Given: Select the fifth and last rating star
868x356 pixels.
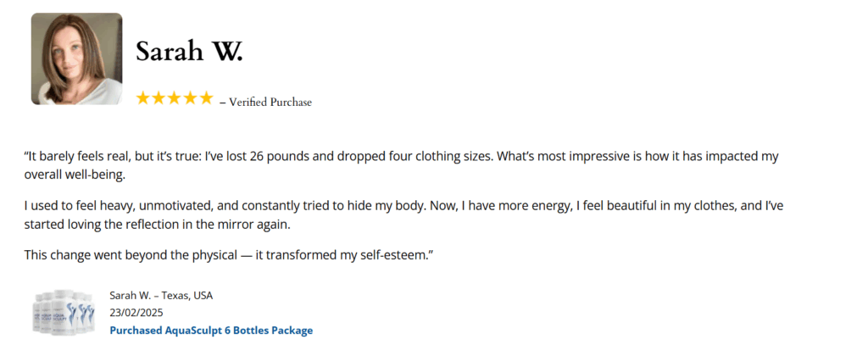Looking at the screenshot, I should click(x=206, y=98).
